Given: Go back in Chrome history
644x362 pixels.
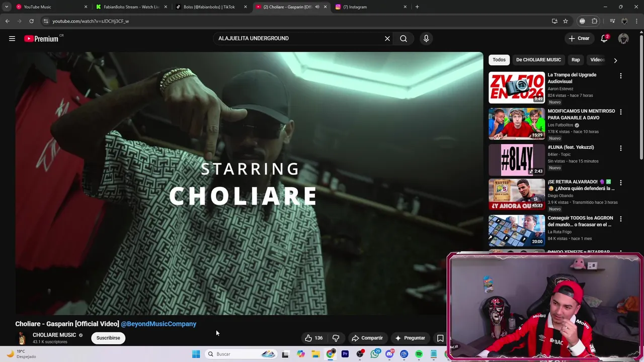Looking at the screenshot, I should point(7,21).
